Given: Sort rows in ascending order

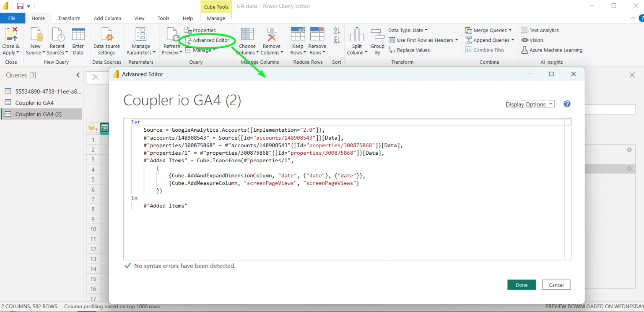Looking at the screenshot, I should point(336,30).
